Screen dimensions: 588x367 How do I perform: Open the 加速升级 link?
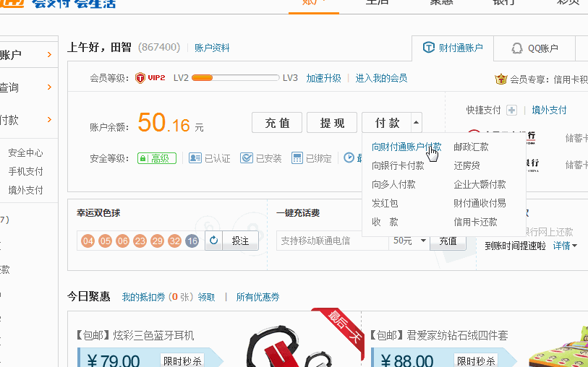323,78
